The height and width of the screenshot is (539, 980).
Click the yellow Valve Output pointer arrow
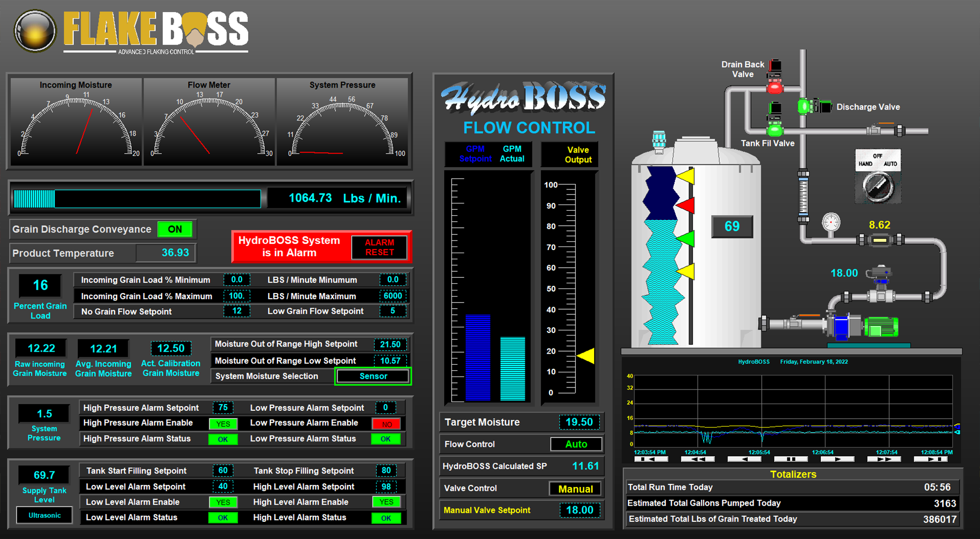coord(585,356)
